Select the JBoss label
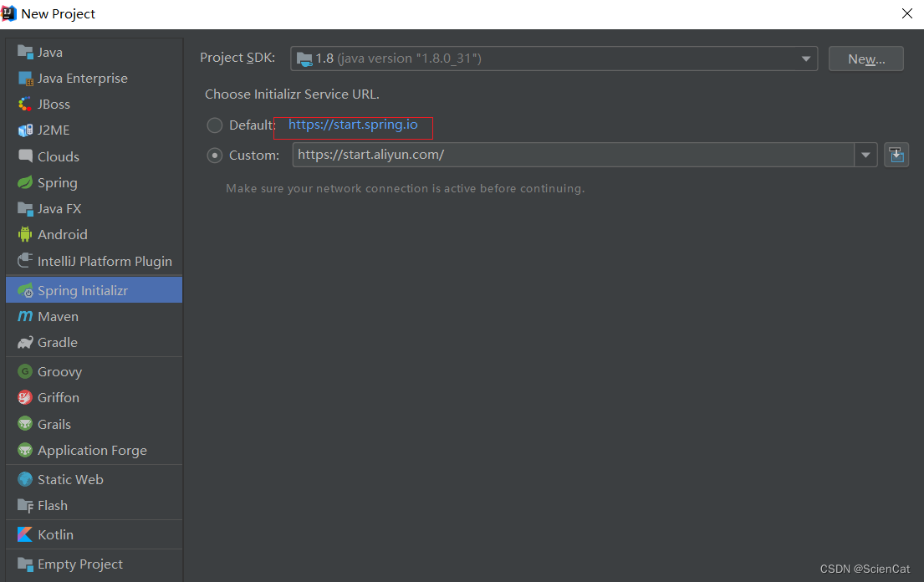This screenshot has width=924, height=582. pyautogui.click(x=54, y=105)
